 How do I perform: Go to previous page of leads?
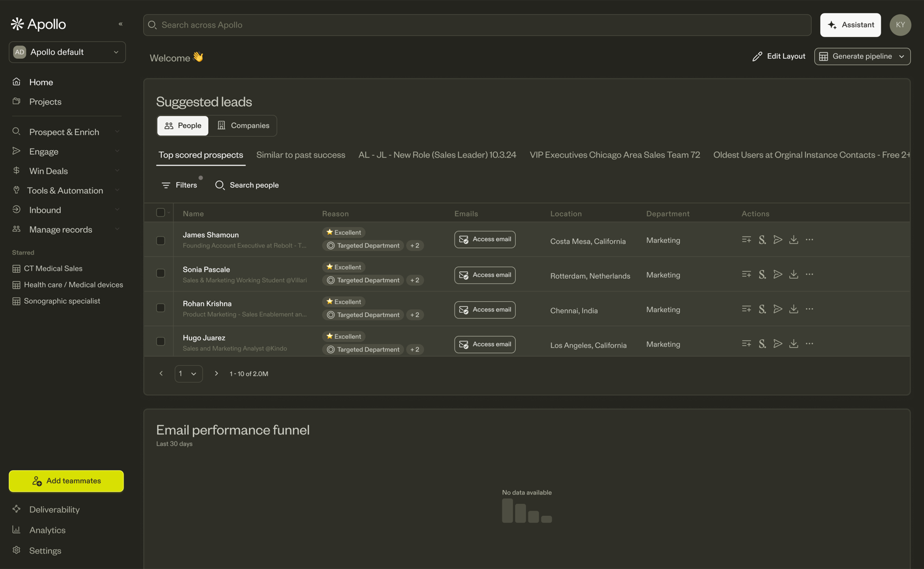click(x=161, y=373)
